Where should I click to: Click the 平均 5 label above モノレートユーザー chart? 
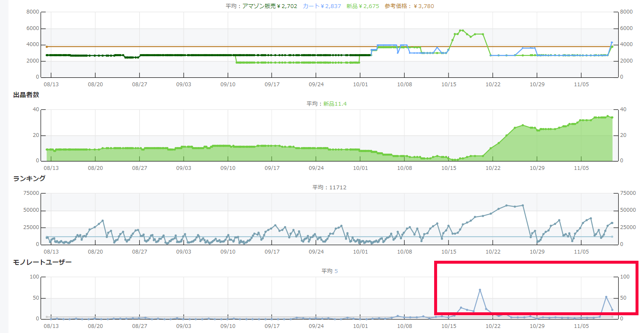click(x=329, y=271)
